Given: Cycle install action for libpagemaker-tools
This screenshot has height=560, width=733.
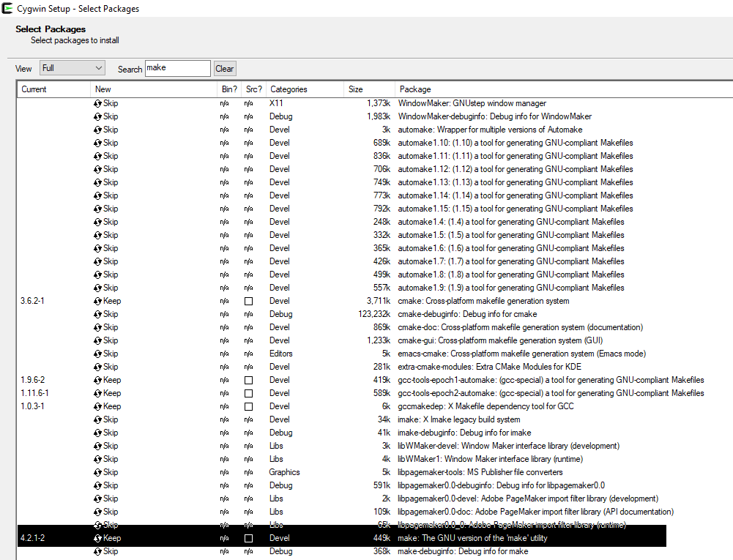Looking at the screenshot, I should click(97, 472).
